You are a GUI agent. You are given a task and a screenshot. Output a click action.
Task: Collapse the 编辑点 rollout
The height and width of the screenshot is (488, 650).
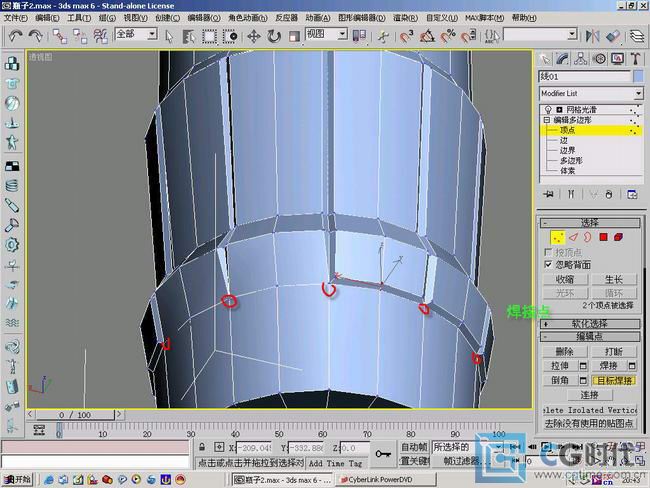(589, 337)
